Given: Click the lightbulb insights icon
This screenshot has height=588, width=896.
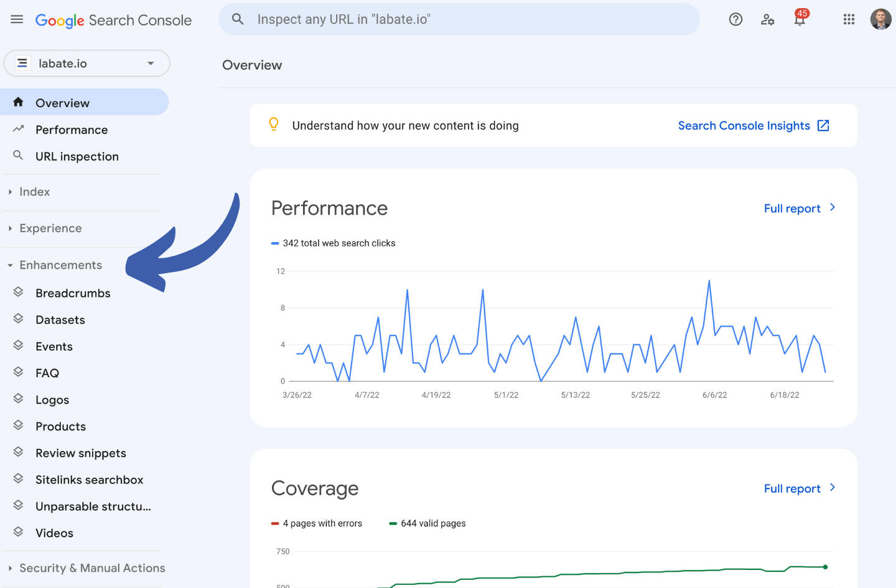Looking at the screenshot, I should (274, 124).
